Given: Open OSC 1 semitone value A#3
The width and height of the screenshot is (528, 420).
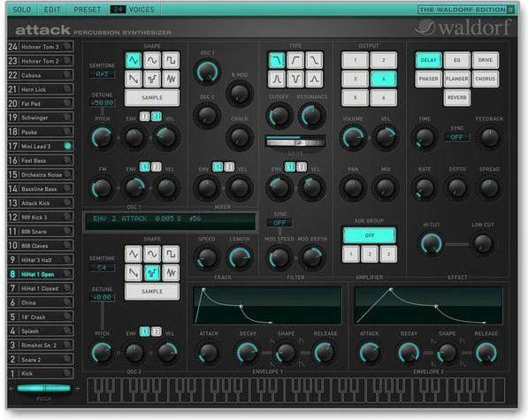Looking at the screenshot, I should (x=102, y=74).
